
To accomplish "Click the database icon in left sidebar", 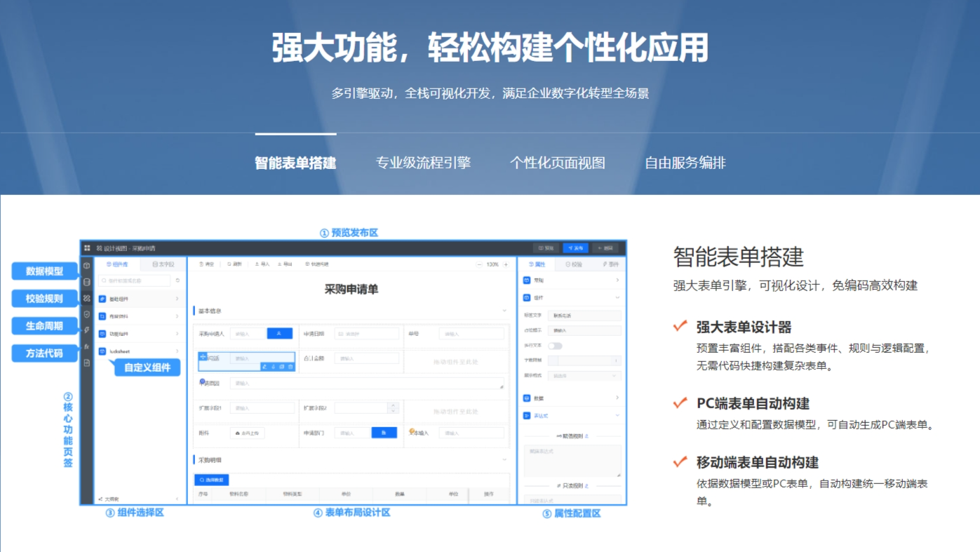I will tap(87, 282).
